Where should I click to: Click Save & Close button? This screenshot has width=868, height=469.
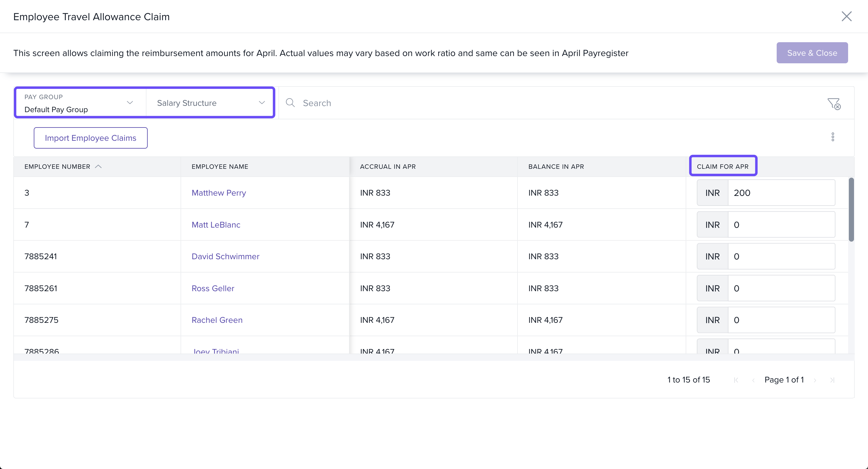(x=812, y=53)
